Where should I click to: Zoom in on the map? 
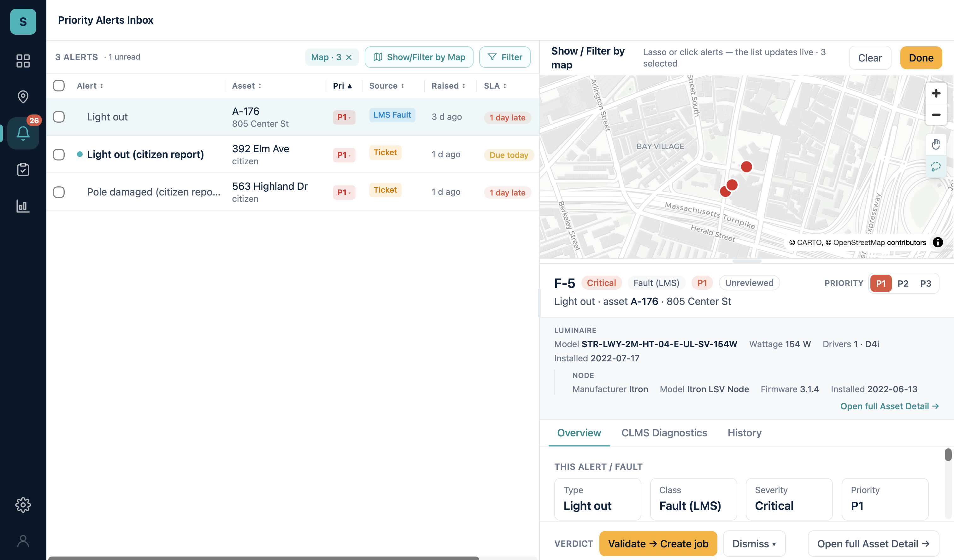(x=936, y=93)
